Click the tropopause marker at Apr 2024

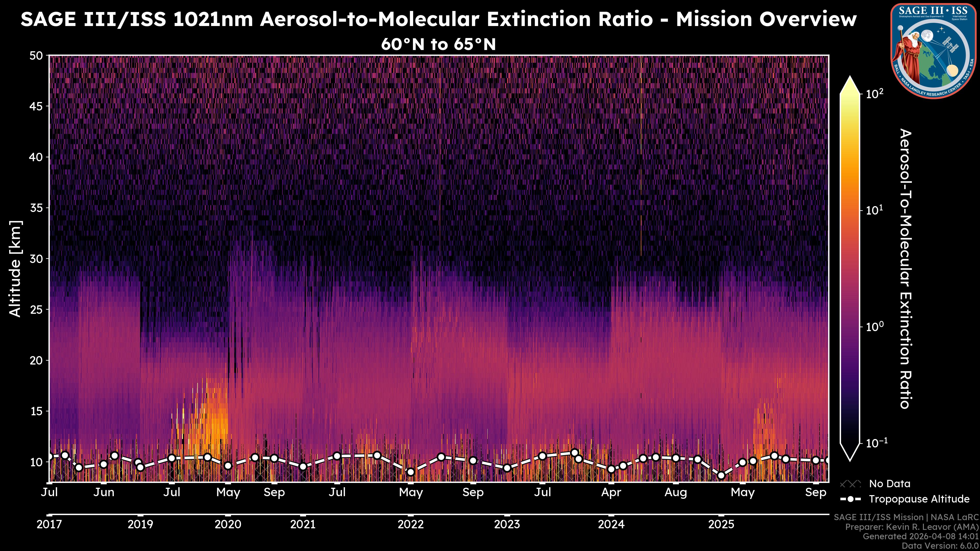(x=611, y=470)
